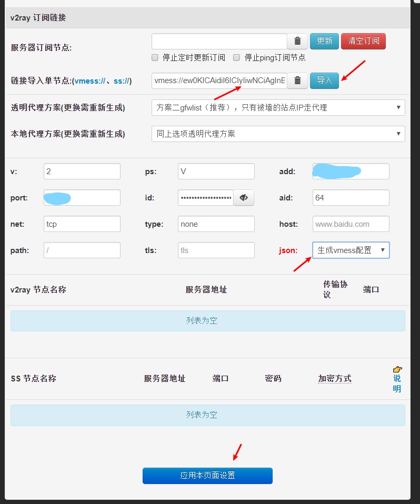This screenshot has width=420, height=504.
Task: Expand the json 生成vmess配置 dropdown
Action: pos(351,250)
